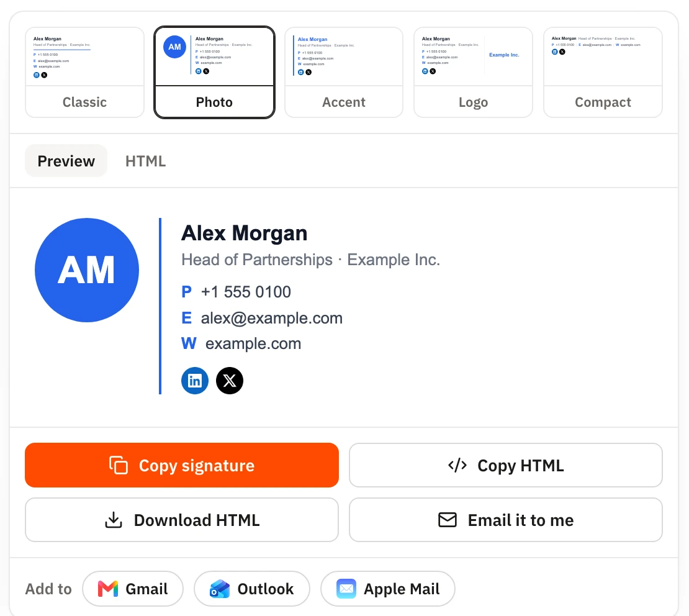Pick the Logo signature template
689x616 pixels.
pos(473,73)
